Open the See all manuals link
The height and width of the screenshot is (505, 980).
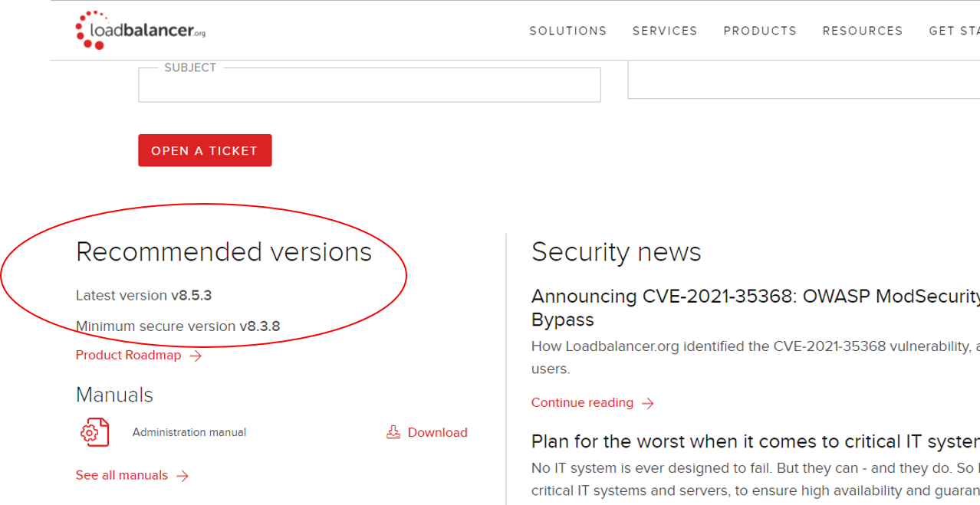(121, 476)
